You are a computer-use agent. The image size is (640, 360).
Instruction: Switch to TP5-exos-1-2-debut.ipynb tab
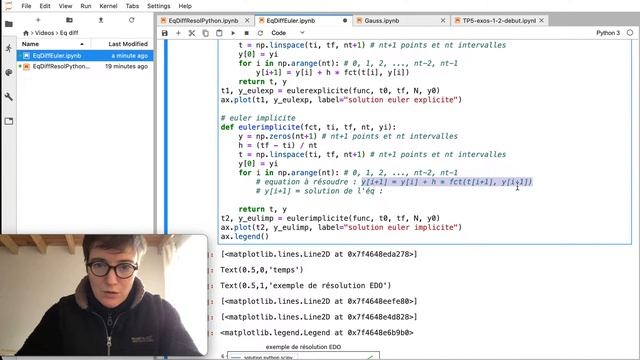499,20
